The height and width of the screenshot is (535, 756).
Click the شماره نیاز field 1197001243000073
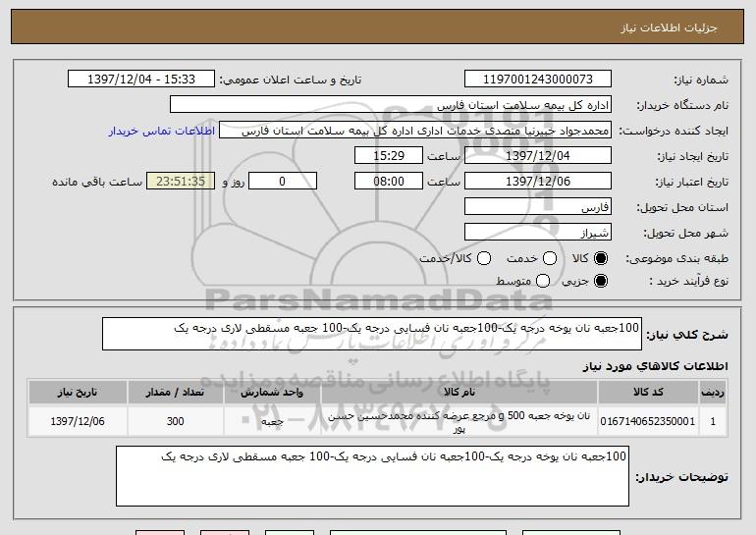(538, 80)
